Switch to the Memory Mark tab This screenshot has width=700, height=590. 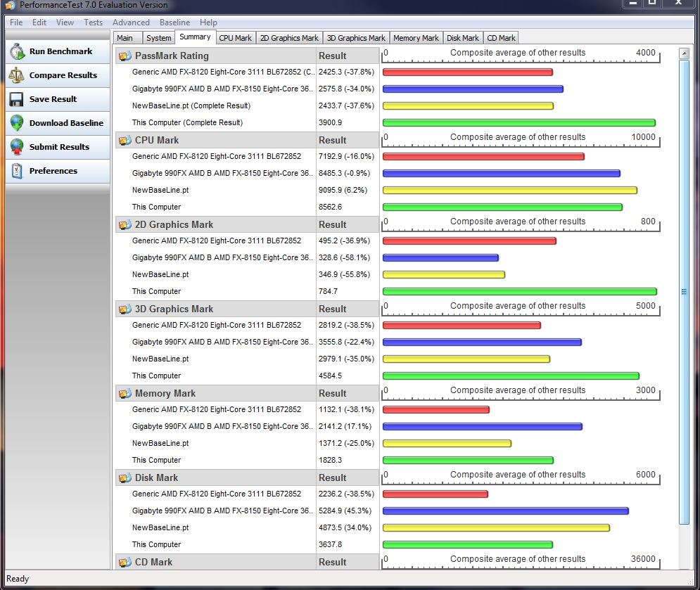[x=416, y=38]
